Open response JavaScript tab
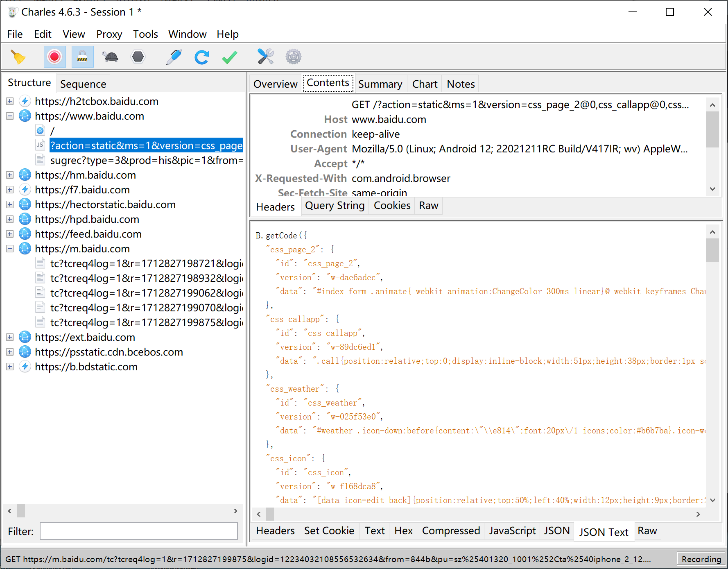Screen dimensions: 728x569 [x=513, y=530]
